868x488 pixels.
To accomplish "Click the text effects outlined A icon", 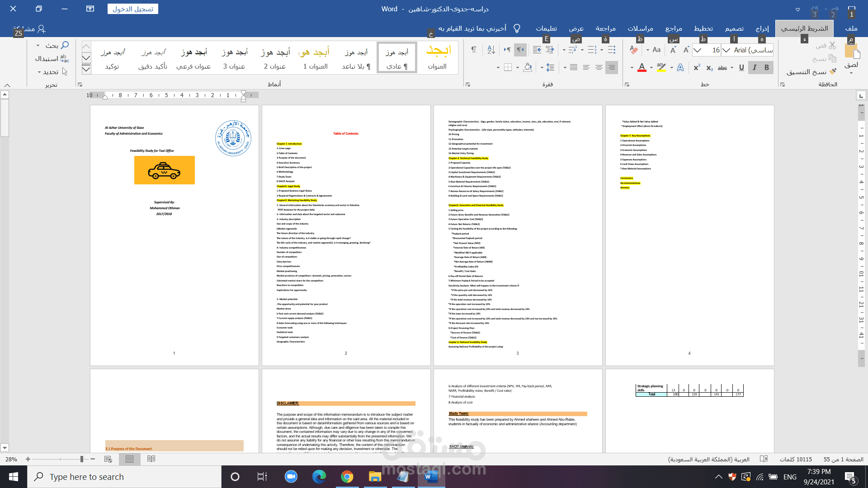I will click(680, 68).
